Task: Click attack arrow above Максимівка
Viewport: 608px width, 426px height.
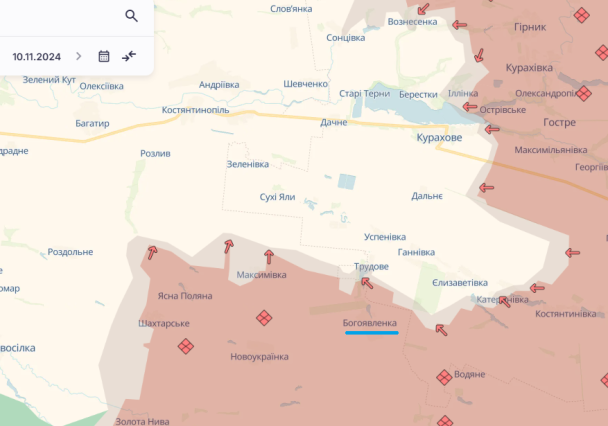Action: click(x=269, y=257)
